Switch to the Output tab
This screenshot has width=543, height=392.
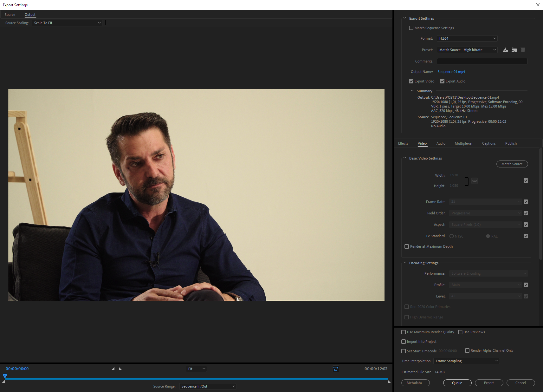click(x=30, y=15)
